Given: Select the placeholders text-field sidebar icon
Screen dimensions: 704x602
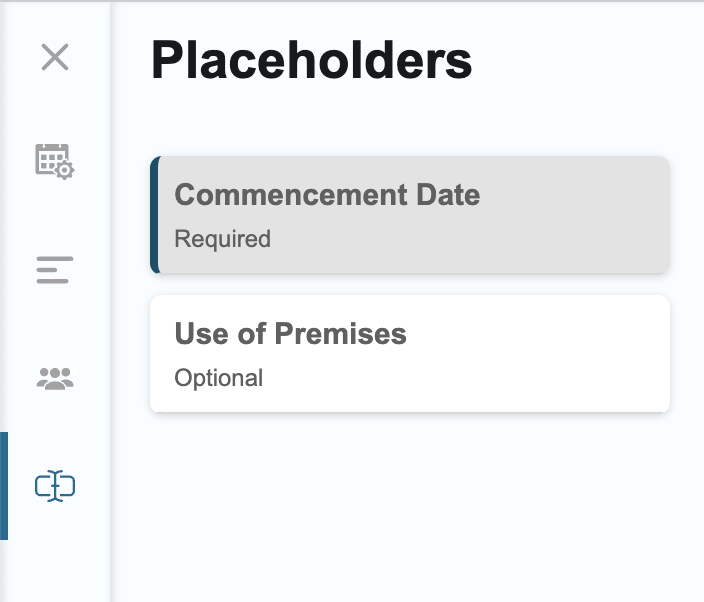Looking at the screenshot, I should [x=55, y=486].
